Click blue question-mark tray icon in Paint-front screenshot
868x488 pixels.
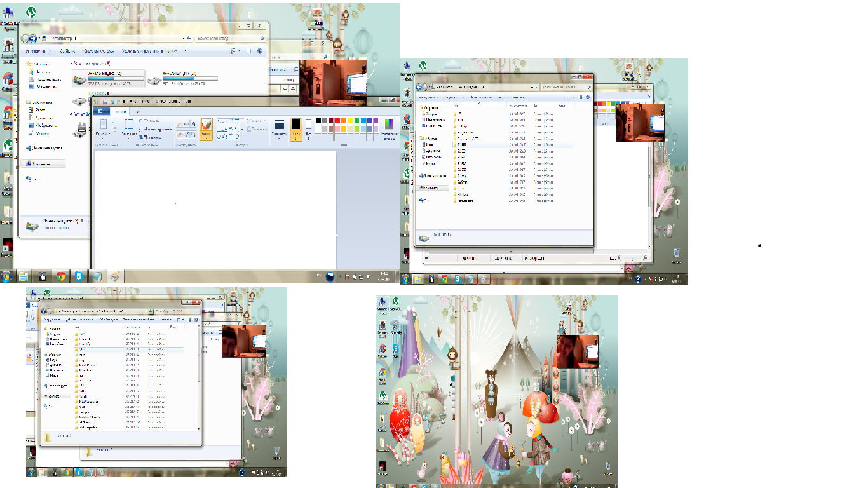(x=330, y=277)
